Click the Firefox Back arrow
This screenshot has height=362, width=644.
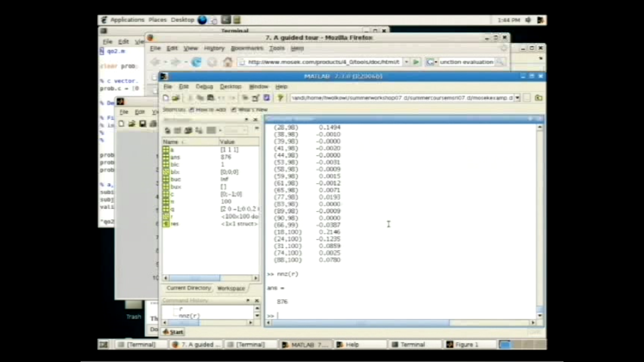coord(155,62)
